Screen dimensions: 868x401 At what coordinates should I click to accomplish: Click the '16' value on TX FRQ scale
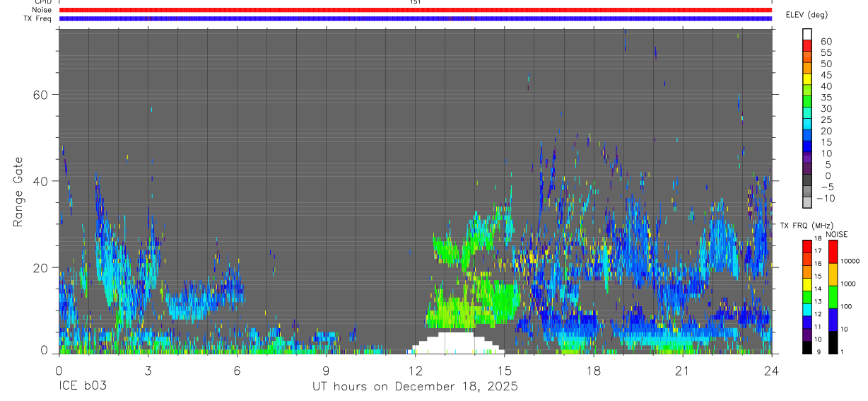tap(818, 264)
